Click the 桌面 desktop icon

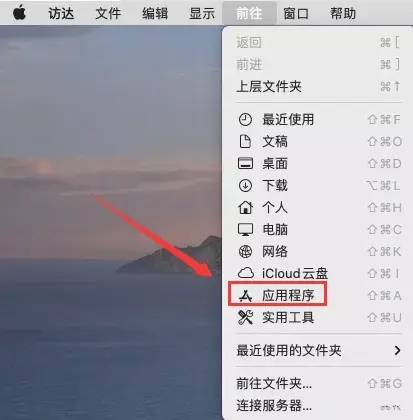(245, 163)
